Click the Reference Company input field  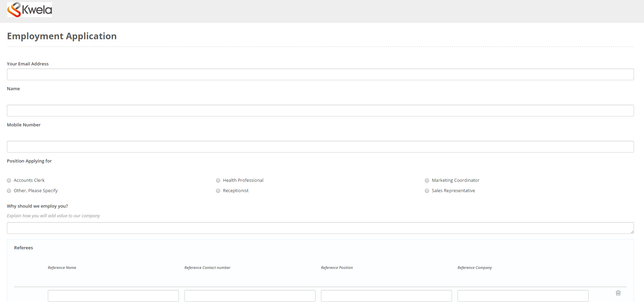click(x=523, y=296)
